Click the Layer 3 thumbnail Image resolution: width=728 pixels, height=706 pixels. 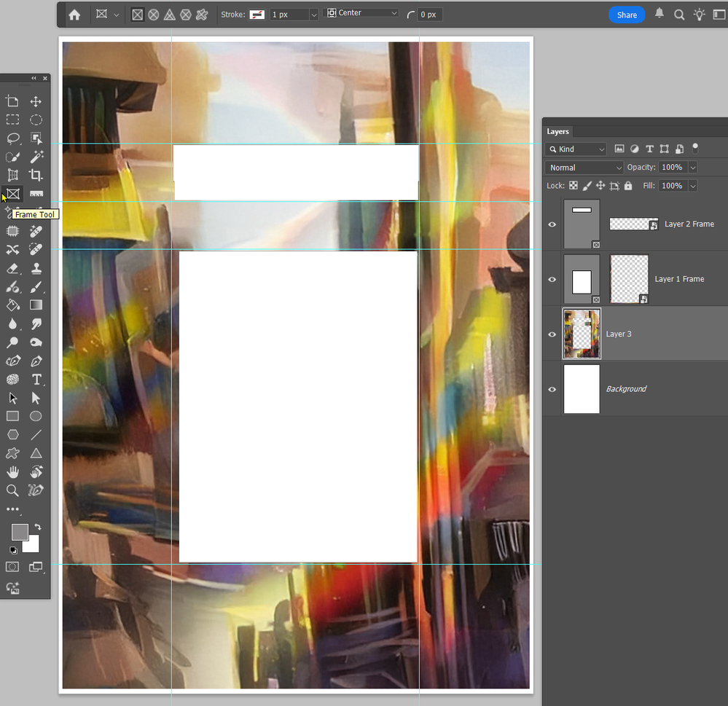click(x=582, y=334)
